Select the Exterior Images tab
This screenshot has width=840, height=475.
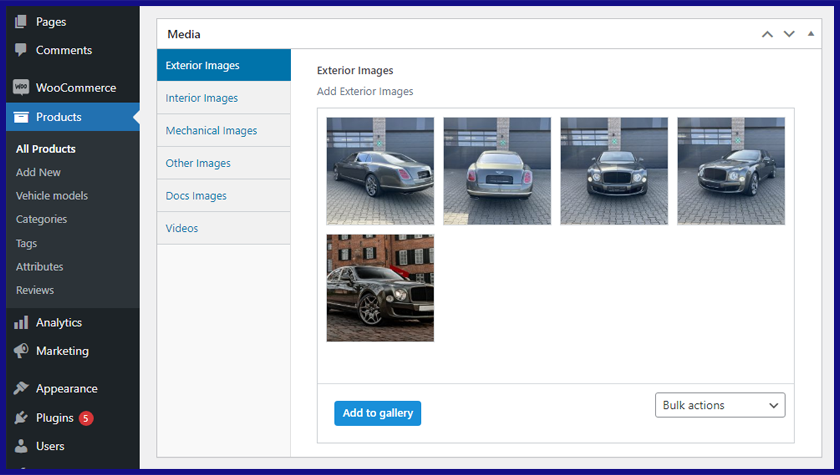224,65
